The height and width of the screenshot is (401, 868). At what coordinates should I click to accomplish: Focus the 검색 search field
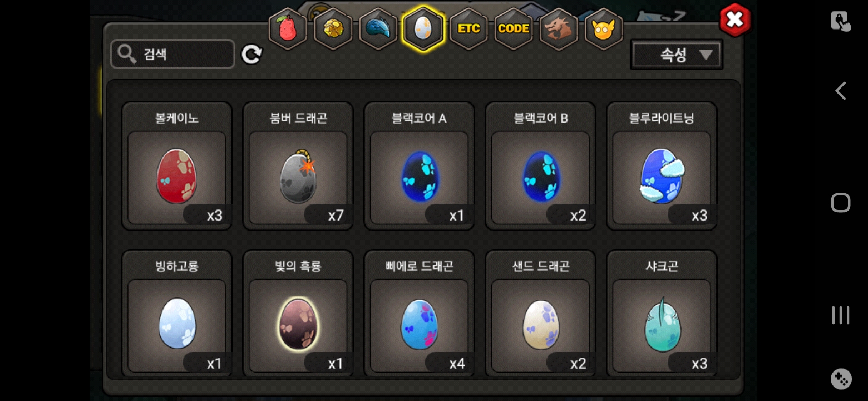coord(172,54)
